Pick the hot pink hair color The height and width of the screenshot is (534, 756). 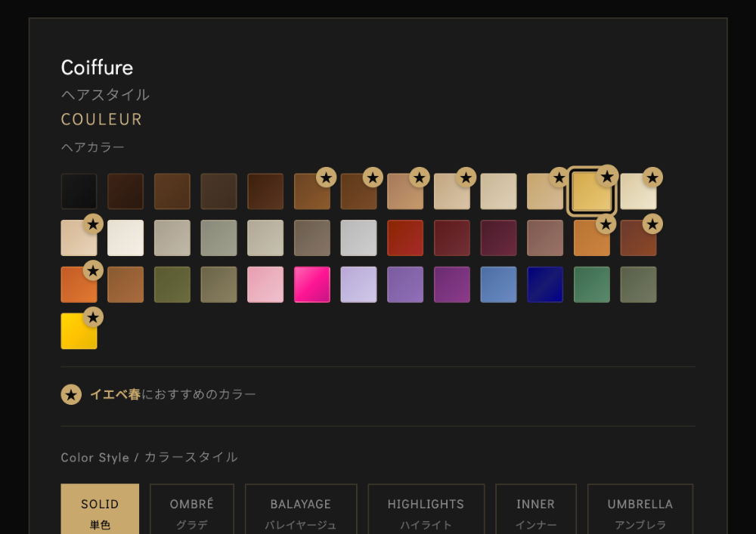[x=311, y=284]
